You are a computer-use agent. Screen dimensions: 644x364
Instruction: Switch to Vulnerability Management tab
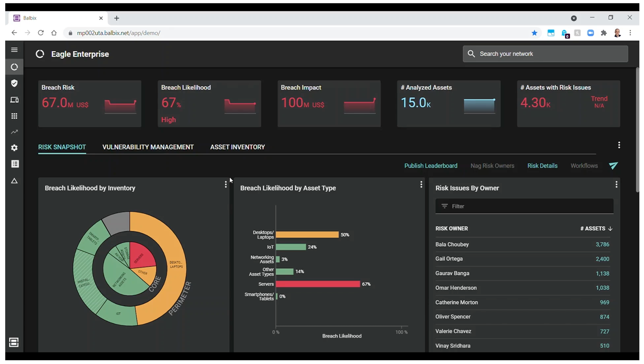pos(148,147)
